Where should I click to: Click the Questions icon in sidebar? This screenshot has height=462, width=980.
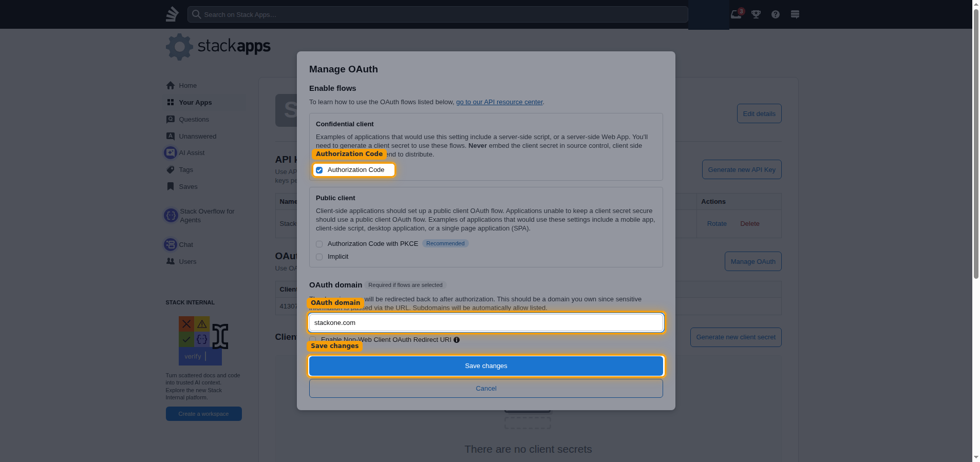tap(171, 119)
